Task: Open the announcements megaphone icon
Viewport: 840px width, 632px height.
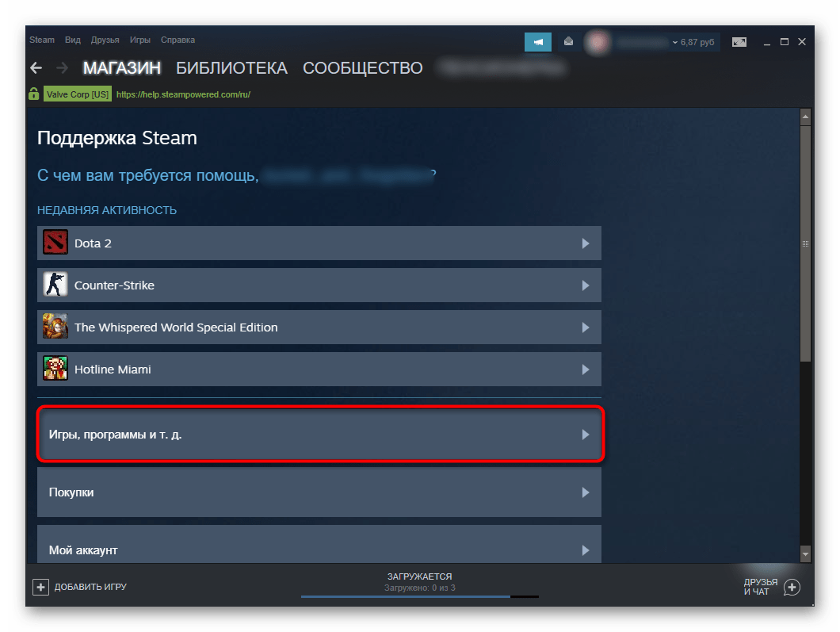Action: 538,42
